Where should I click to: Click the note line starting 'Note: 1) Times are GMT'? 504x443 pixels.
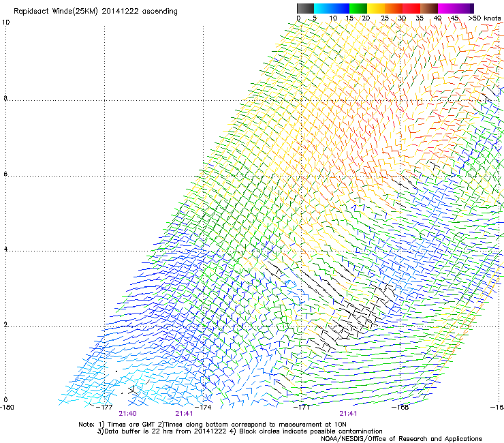[x=212, y=425]
